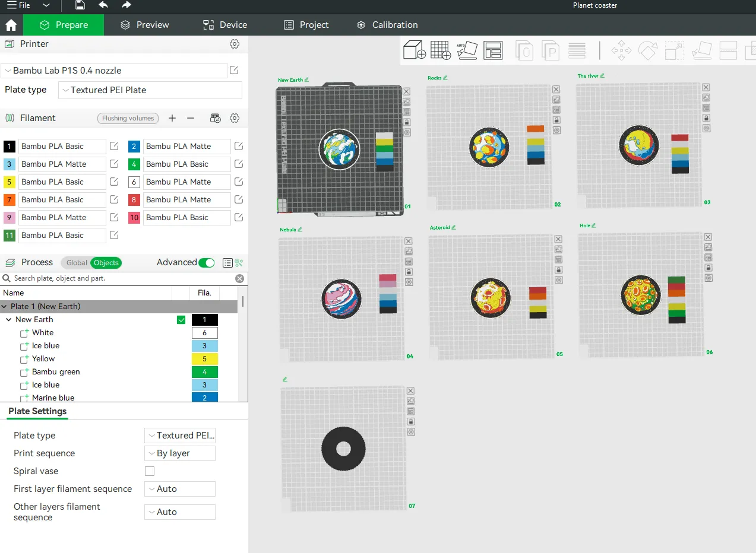Open the Device tab
This screenshot has height=553, width=756.
coord(225,25)
